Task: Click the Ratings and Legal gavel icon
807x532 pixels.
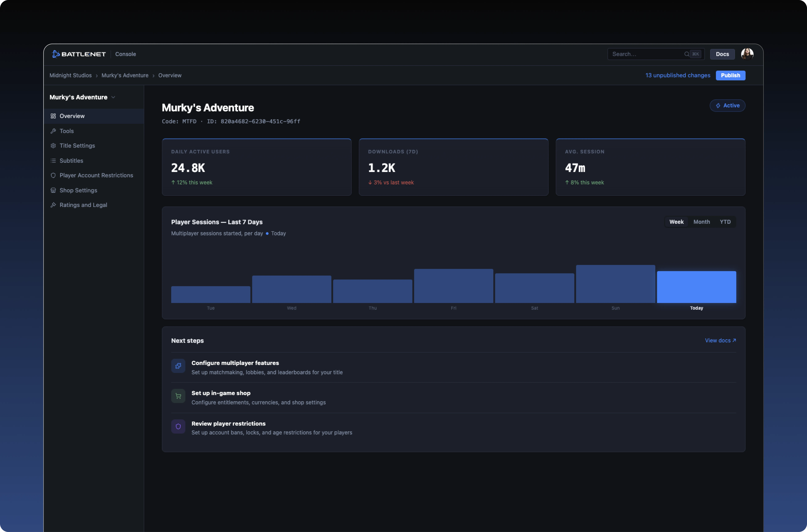Action: tap(53, 205)
